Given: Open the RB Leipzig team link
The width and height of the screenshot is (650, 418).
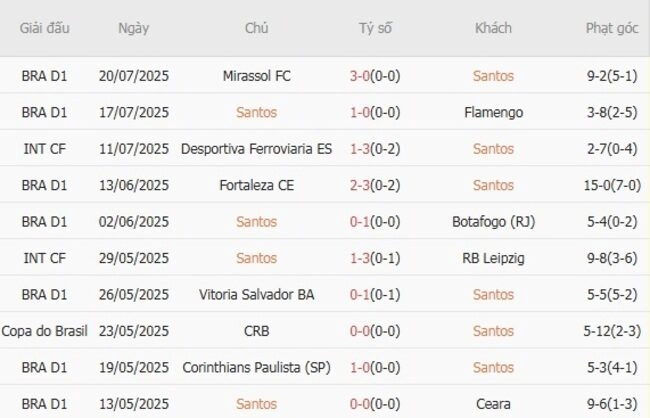Looking at the screenshot, I should coord(493,258).
